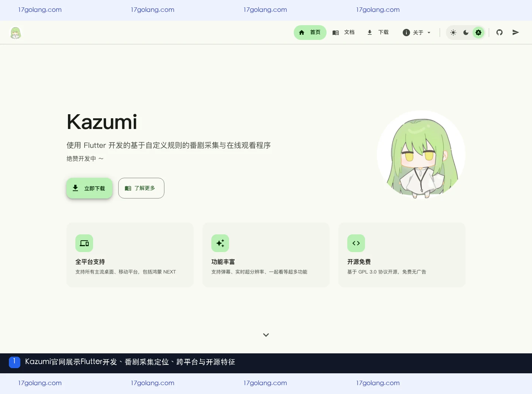Click the 支持弹幕、实时超分辨率 description
Viewport: 532px width, 394px height.
pos(259,272)
